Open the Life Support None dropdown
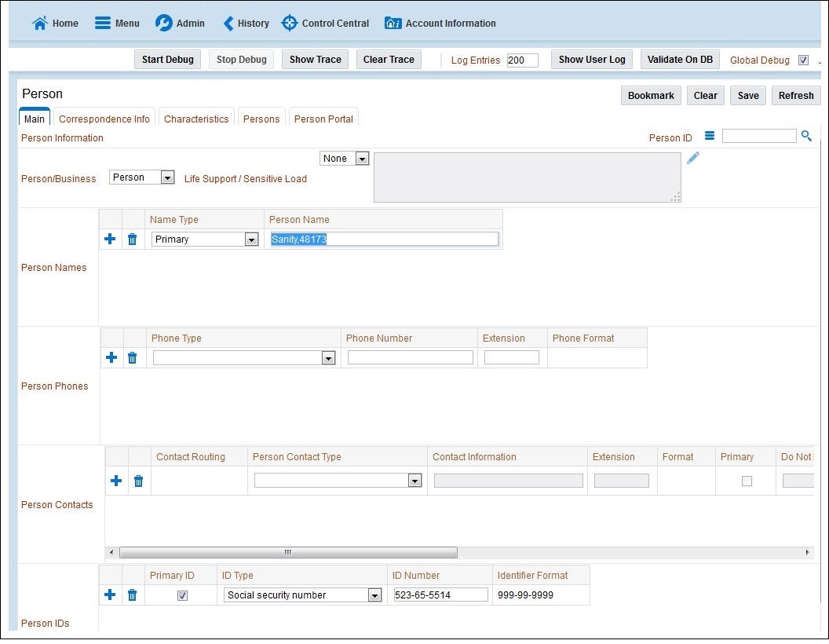The height and width of the screenshot is (644, 829). 360,158
